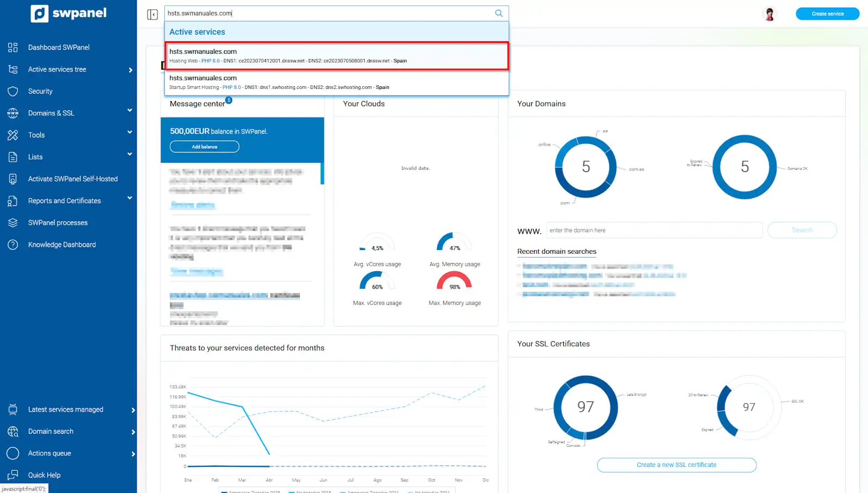
Task: Click the 4,5% Avg. vCores usage gauge
Action: (x=378, y=242)
